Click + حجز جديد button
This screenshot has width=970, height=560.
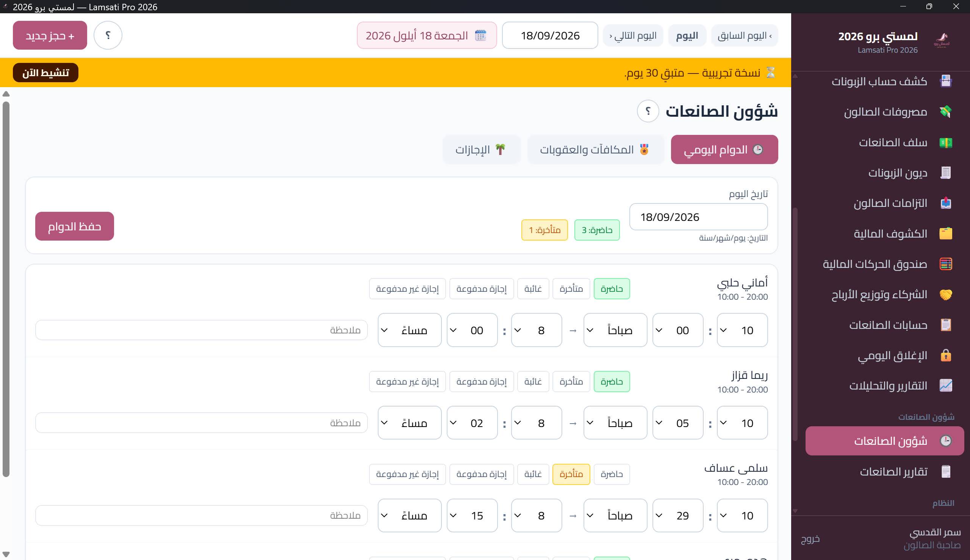(50, 35)
